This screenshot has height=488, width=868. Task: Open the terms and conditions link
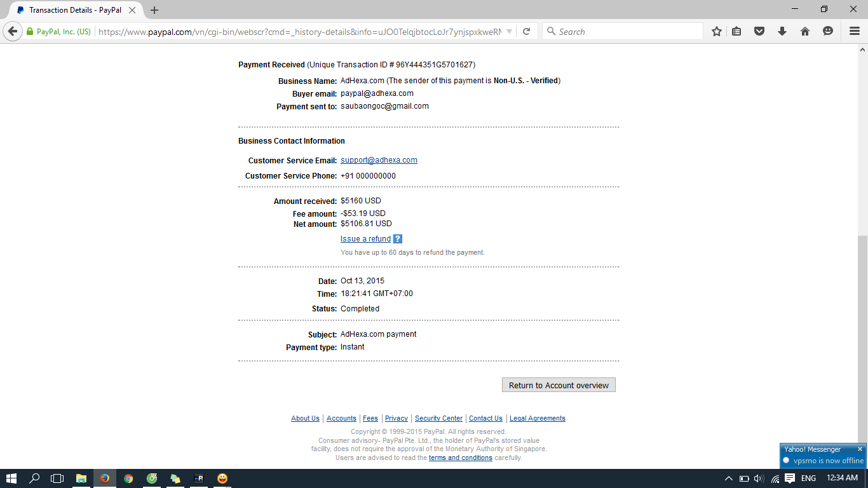click(461, 457)
